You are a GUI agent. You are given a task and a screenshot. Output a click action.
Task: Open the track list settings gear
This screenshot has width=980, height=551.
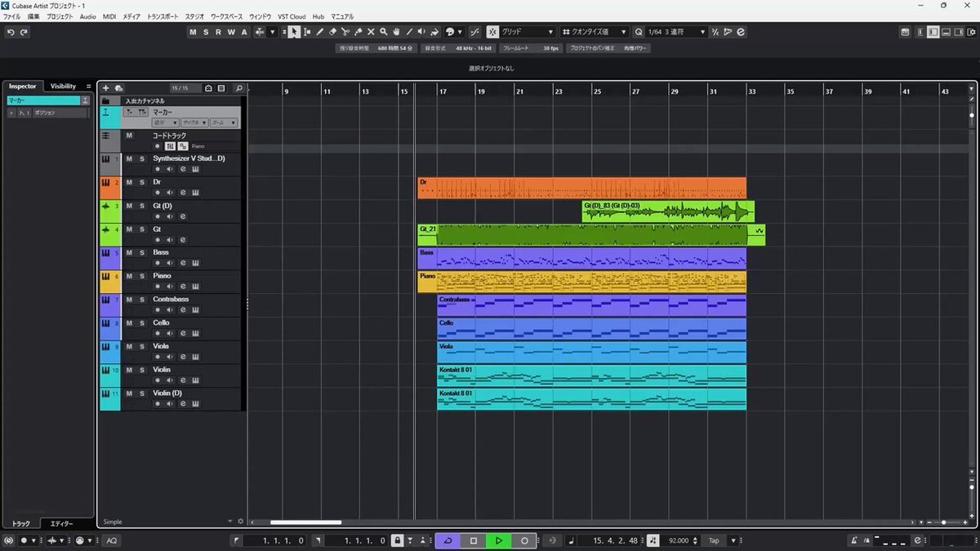(240, 521)
